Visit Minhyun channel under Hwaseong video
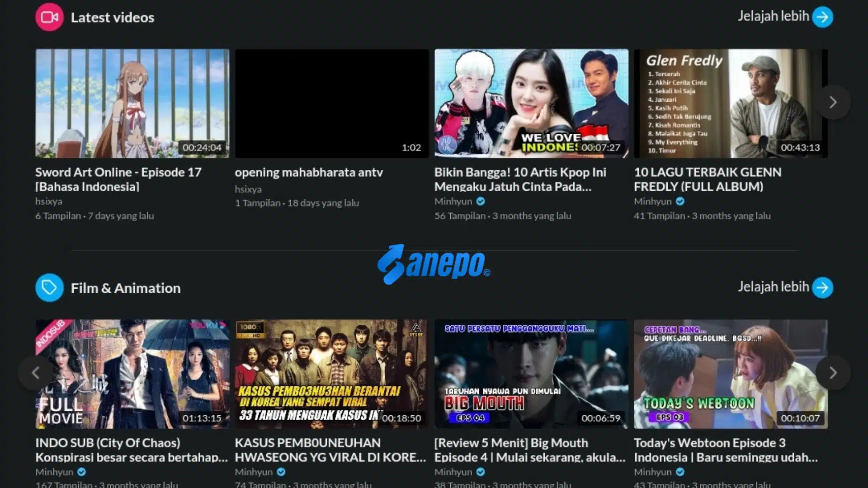This screenshot has width=868, height=488. click(x=254, y=472)
